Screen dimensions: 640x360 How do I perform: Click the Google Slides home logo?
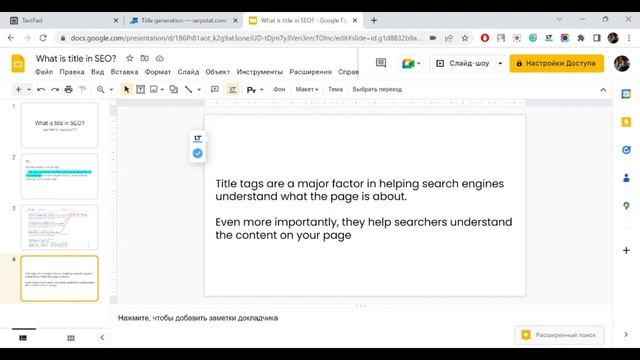pyautogui.click(x=18, y=64)
